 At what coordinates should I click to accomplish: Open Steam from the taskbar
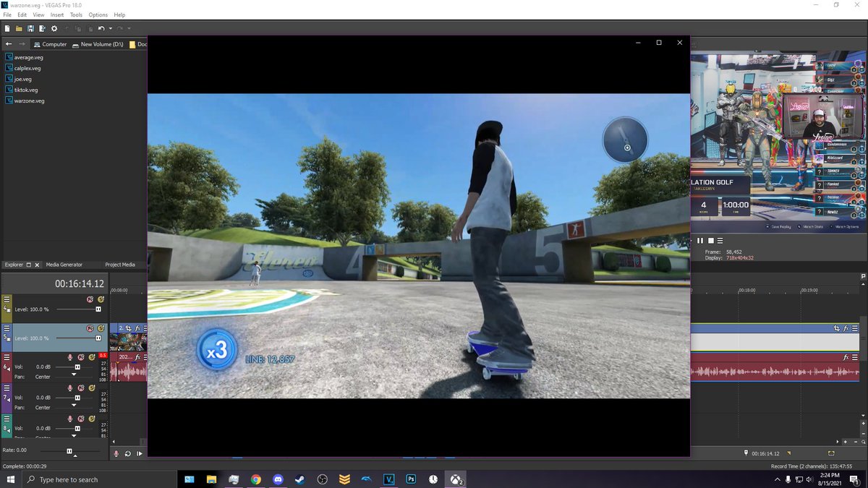pyautogui.click(x=300, y=479)
